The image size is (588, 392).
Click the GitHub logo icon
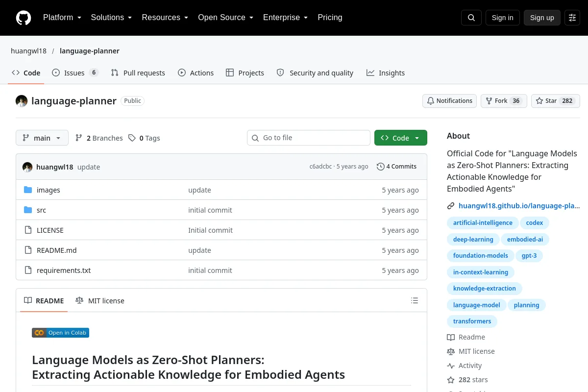(24, 18)
